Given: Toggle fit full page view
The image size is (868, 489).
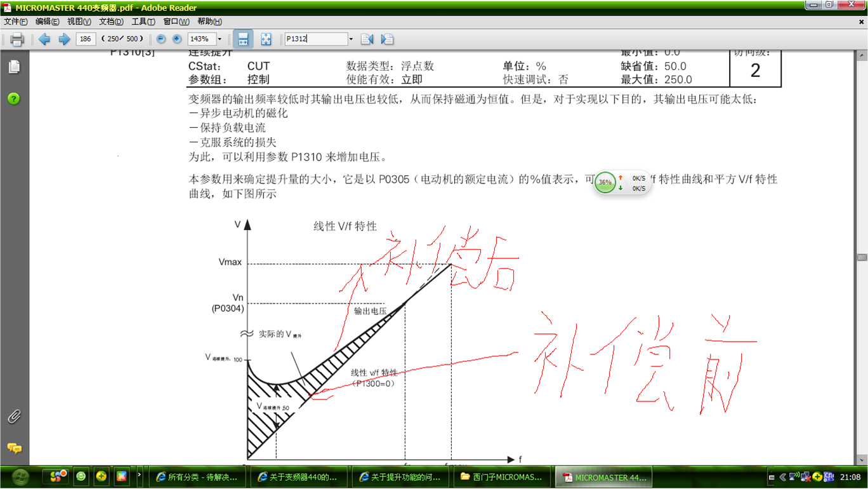Looking at the screenshot, I should click(266, 39).
